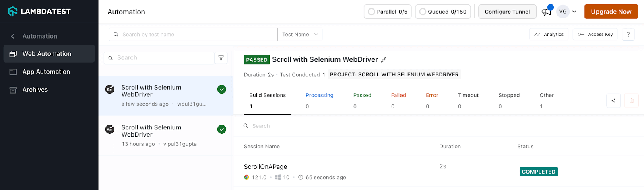Click the Upgrade Now button
Viewport: 644px width, 190px height.
pyautogui.click(x=611, y=12)
